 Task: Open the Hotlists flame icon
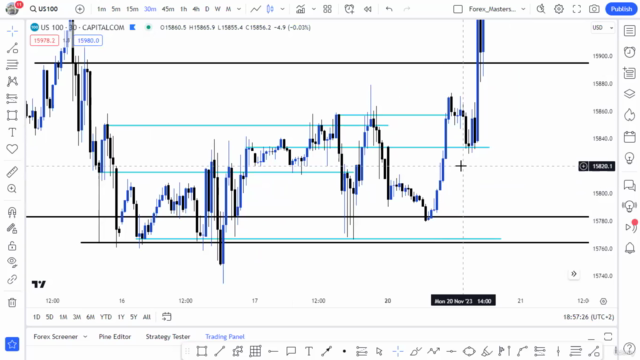pyautogui.click(x=629, y=115)
